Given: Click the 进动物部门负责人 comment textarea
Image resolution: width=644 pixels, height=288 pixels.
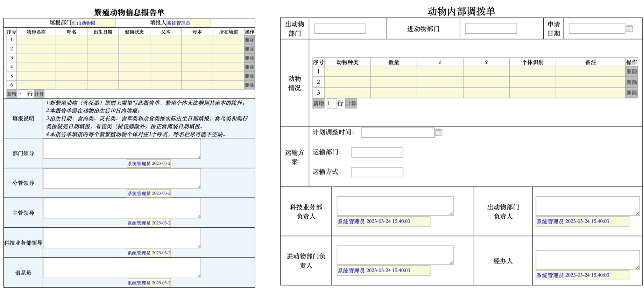Looking at the screenshot, I should pos(395,255).
